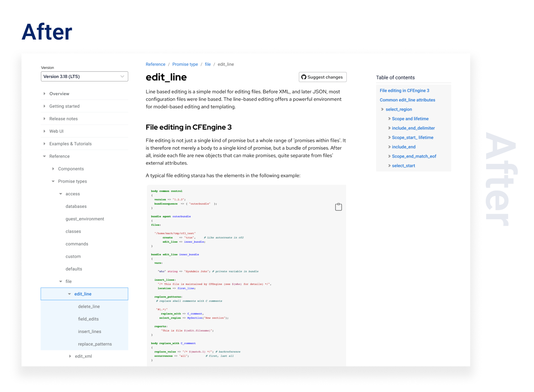
Task: Open Web UI in sidebar
Action: [x=57, y=131]
